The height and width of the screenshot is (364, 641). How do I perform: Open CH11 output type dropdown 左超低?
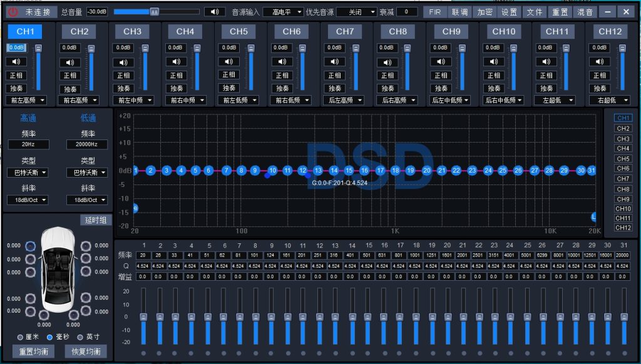(x=555, y=100)
